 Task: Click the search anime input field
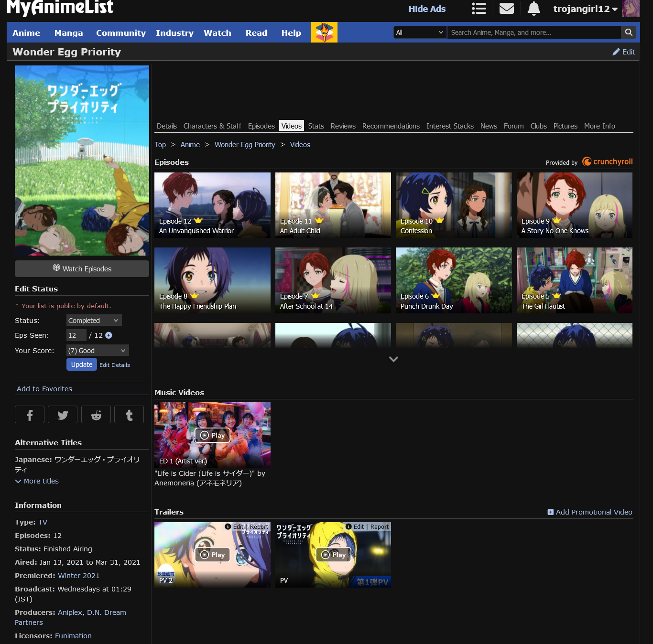[533, 32]
